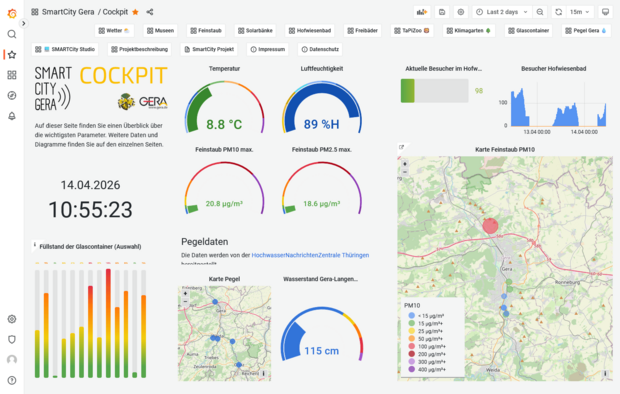This screenshot has width=620, height=394.
Task: Open Server admin shield icon
Action: point(12,339)
